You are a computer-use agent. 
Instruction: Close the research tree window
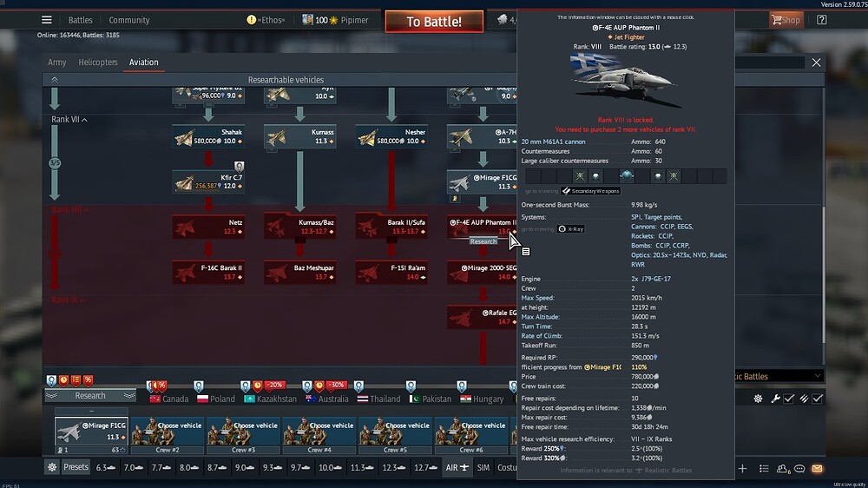tap(816, 63)
